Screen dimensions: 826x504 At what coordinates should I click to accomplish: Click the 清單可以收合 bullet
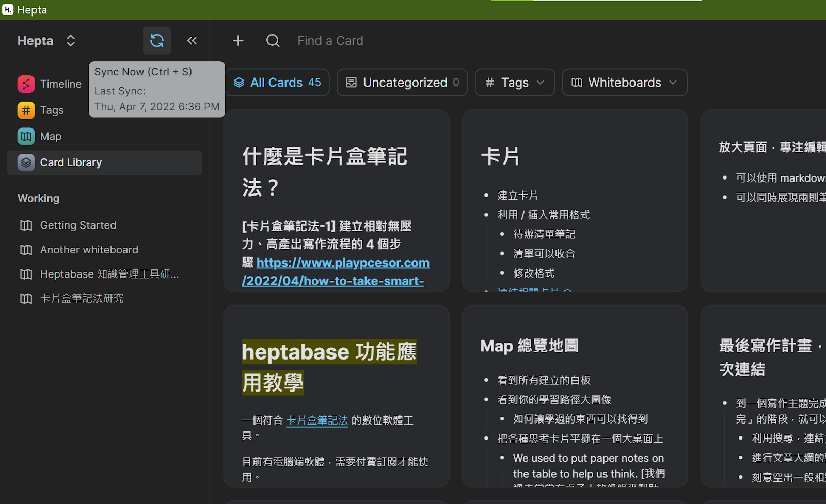(x=544, y=254)
